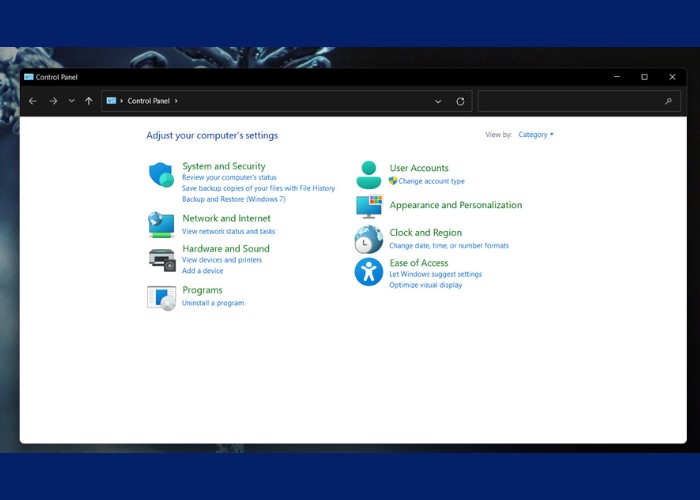Navigate back with the back arrow

point(33,101)
